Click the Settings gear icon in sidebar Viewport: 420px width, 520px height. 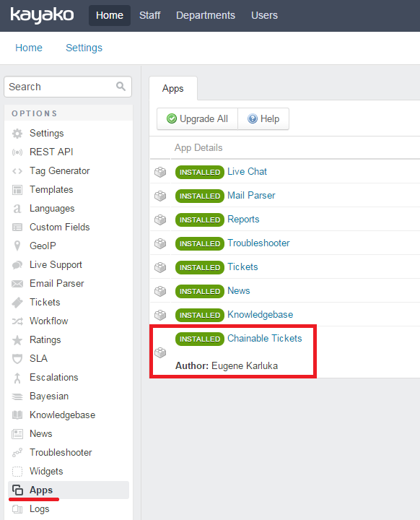(17, 134)
